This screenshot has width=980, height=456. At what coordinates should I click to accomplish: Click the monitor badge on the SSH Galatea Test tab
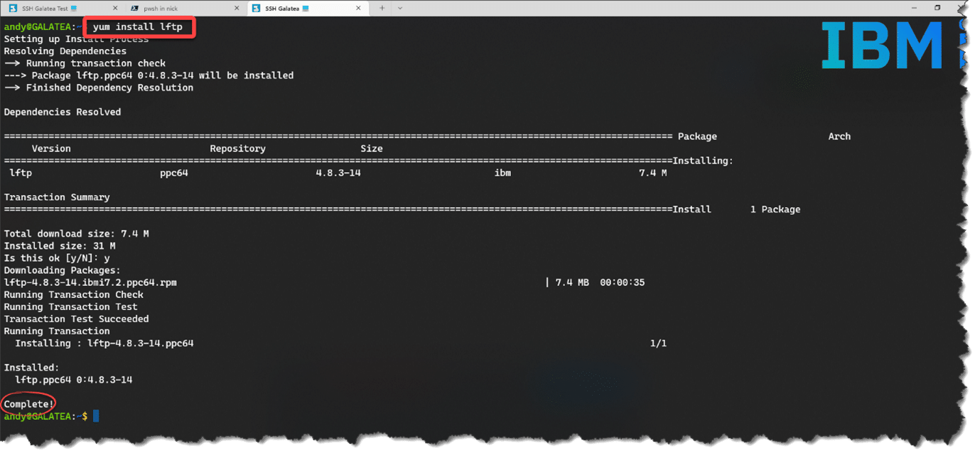(74, 9)
